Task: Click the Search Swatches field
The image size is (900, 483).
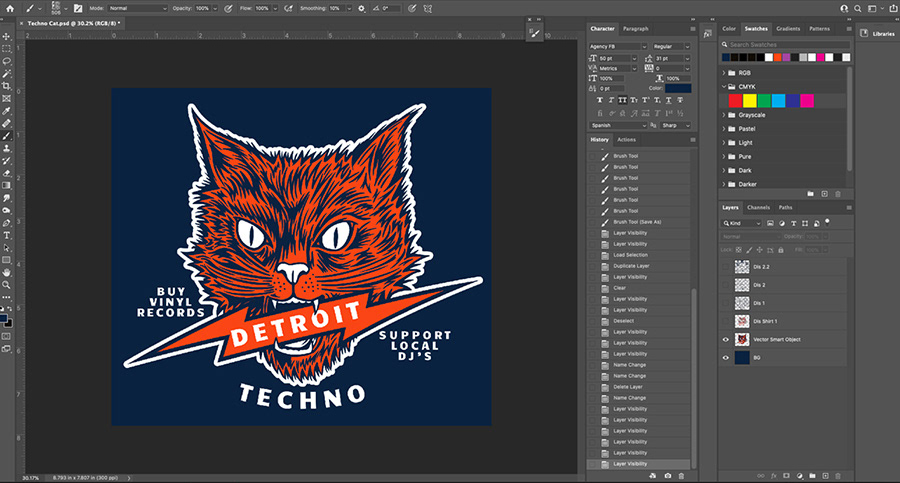Action: [786, 44]
